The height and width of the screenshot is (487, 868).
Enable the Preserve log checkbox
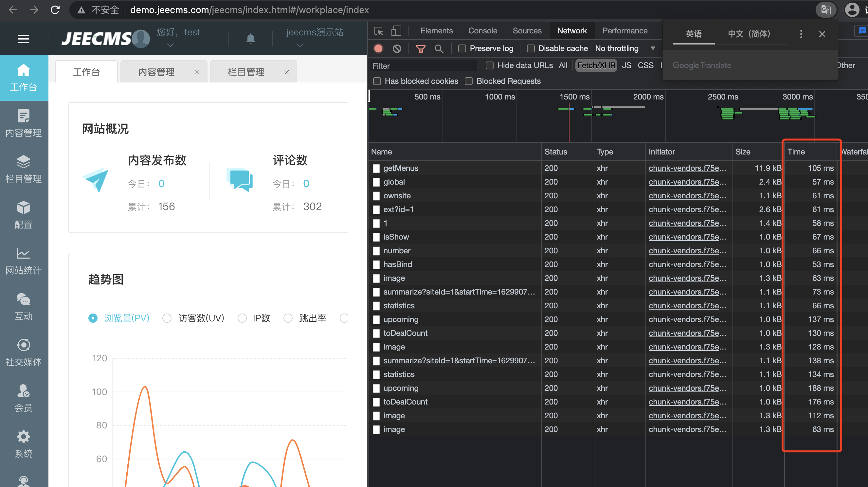tap(462, 48)
